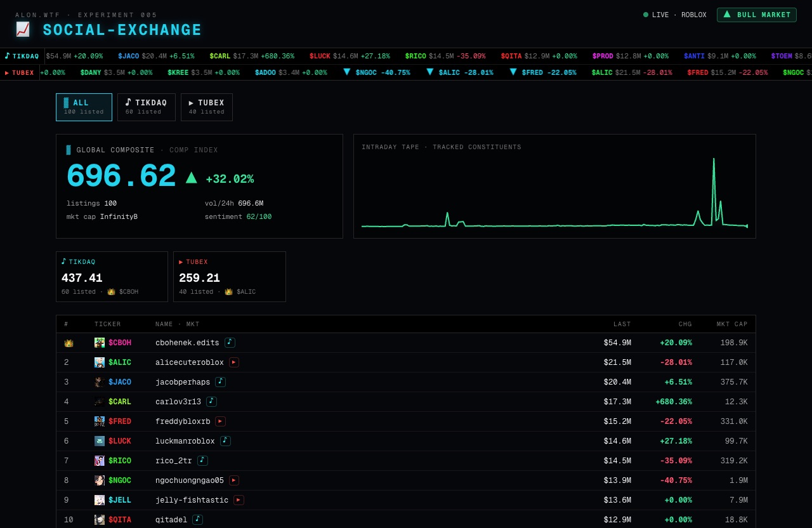Click the $JACO ticker symbol in the table
Viewport: 812px width, 528px height.
(x=120, y=382)
